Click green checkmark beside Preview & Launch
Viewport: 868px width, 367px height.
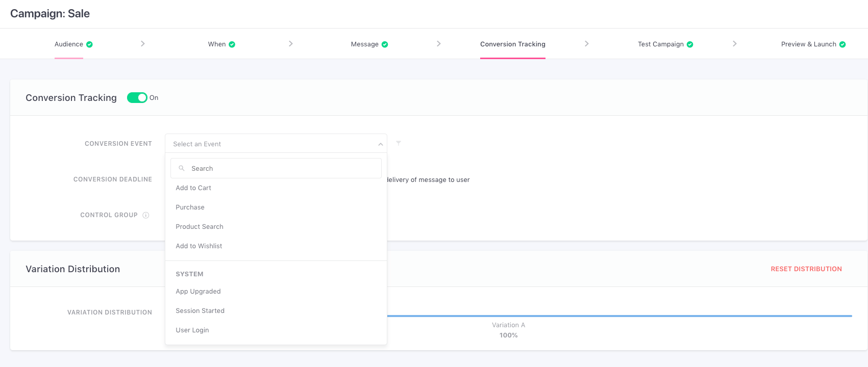click(x=842, y=44)
